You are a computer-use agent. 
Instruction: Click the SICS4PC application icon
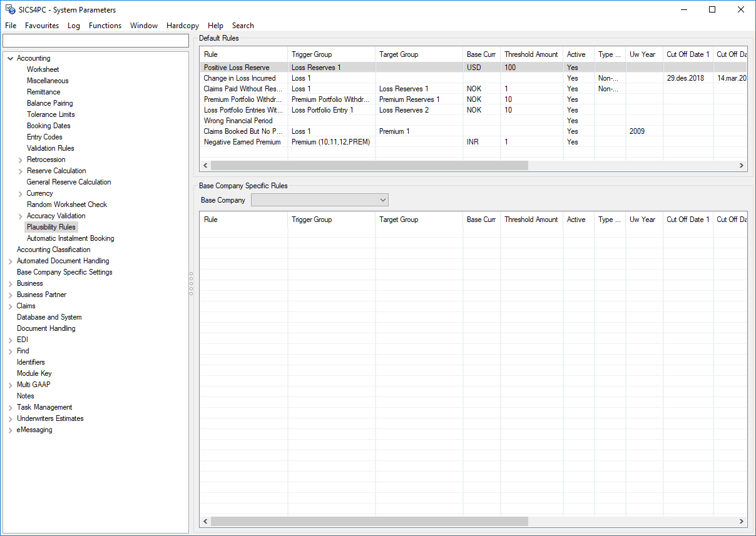9,9
